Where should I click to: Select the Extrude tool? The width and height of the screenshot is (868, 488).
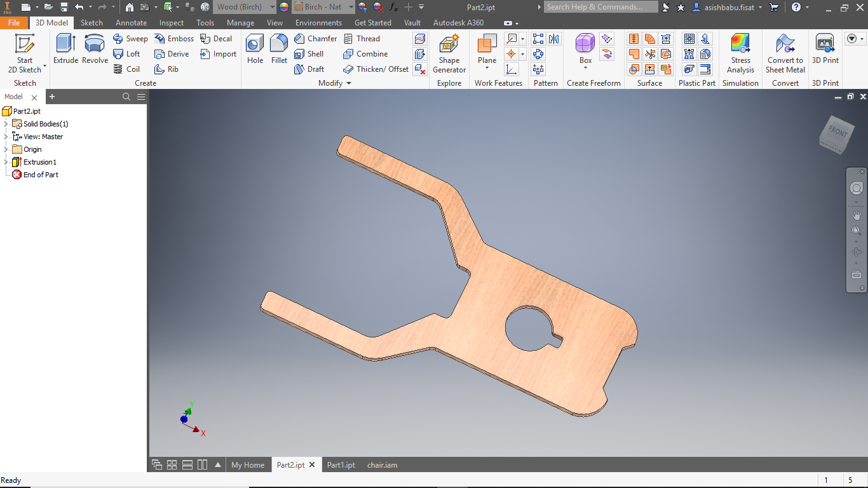click(65, 50)
